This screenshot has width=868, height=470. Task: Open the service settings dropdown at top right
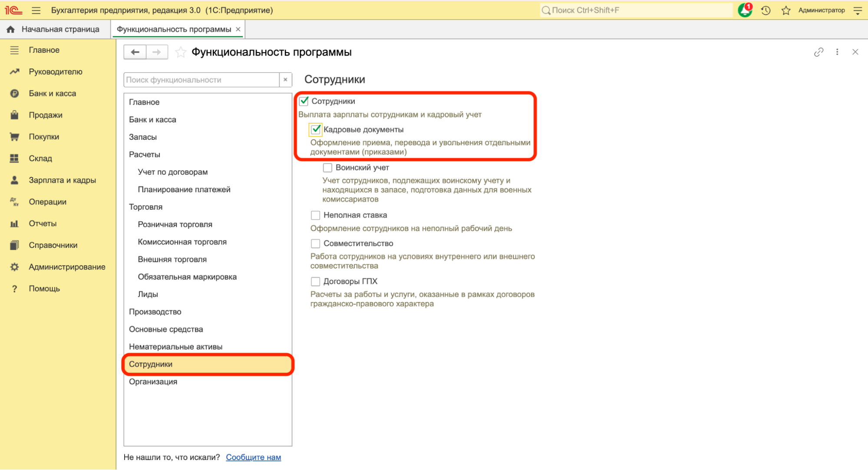tap(858, 10)
